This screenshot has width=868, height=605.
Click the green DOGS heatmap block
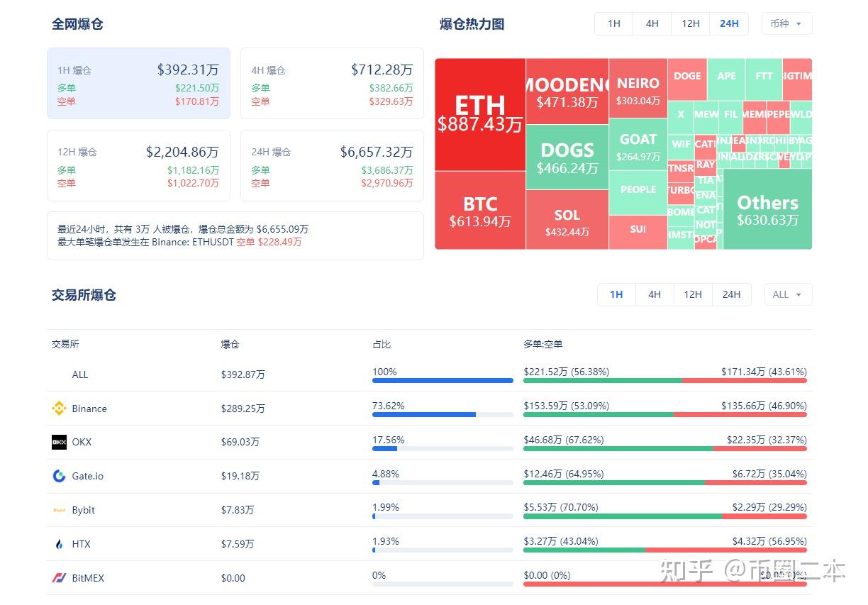click(x=567, y=157)
